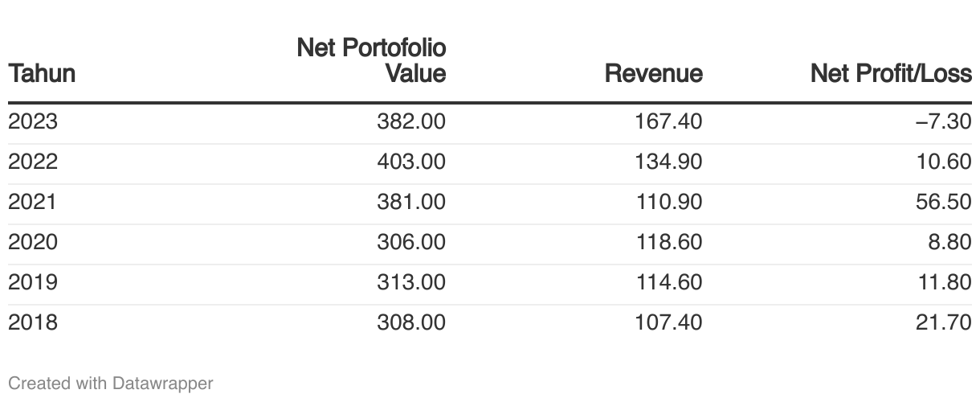Click the 2020 row label
980x402 pixels.
(x=33, y=243)
